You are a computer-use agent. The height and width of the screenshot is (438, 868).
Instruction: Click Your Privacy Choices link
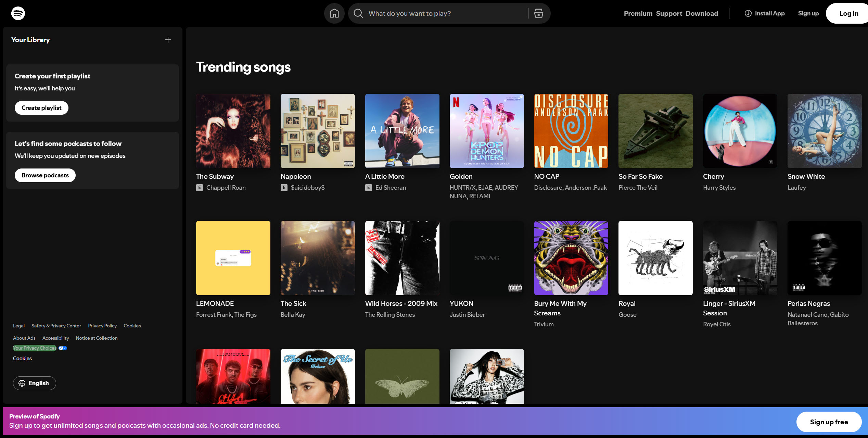pos(35,348)
